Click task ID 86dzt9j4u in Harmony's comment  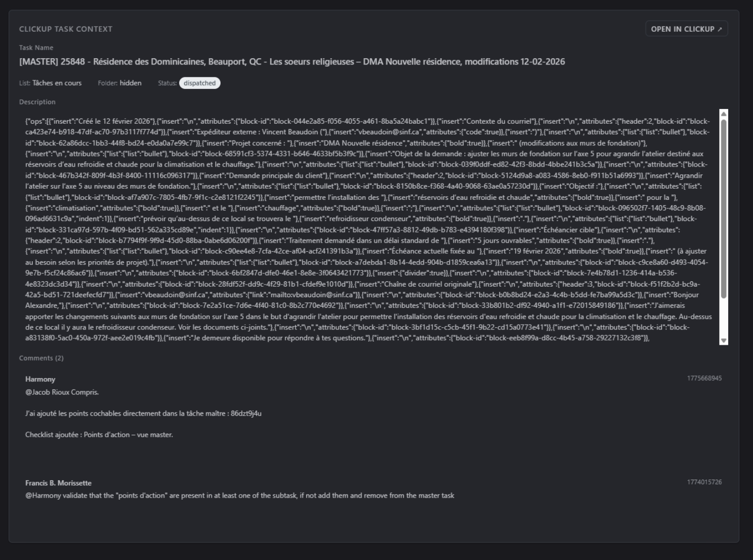pos(246,414)
